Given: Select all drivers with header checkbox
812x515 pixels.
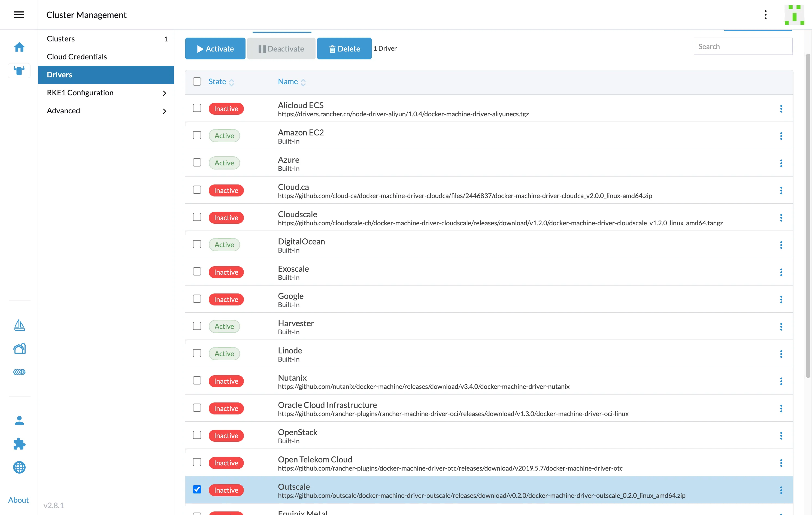Looking at the screenshot, I should [x=197, y=81].
